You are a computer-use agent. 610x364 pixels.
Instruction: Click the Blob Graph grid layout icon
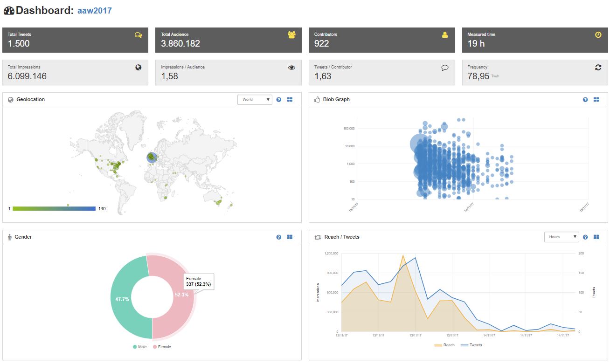(x=596, y=100)
